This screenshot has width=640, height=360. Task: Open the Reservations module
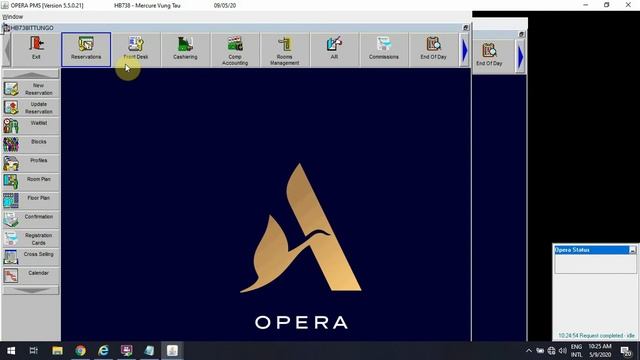click(86, 50)
